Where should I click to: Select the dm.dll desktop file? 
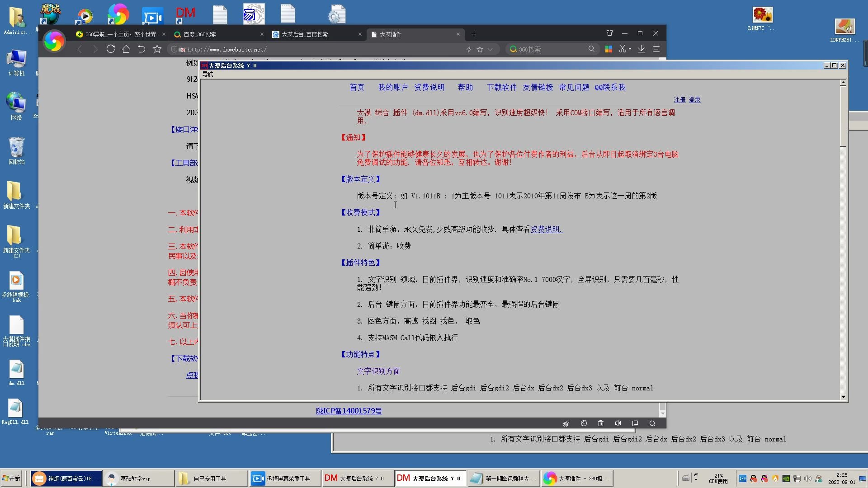pos(16,373)
